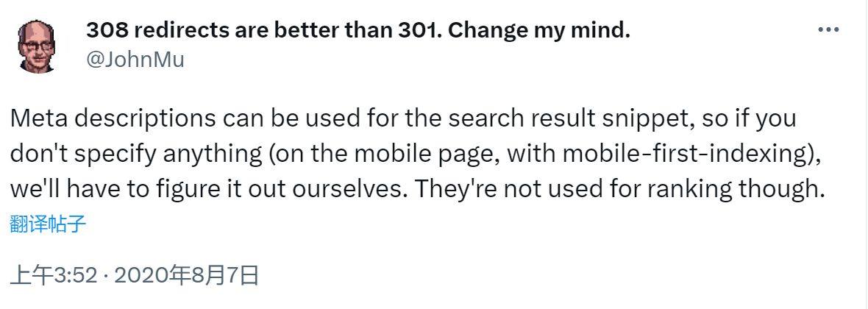Click the words "Meta descriptions" in the post
This screenshot has width=868, height=309.
point(102,118)
